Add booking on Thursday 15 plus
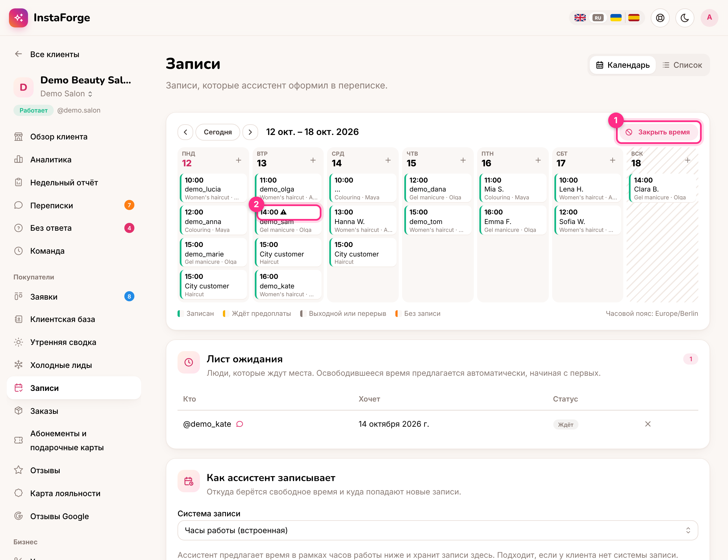The height and width of the screenshot is (560, 728). (463, 160)
